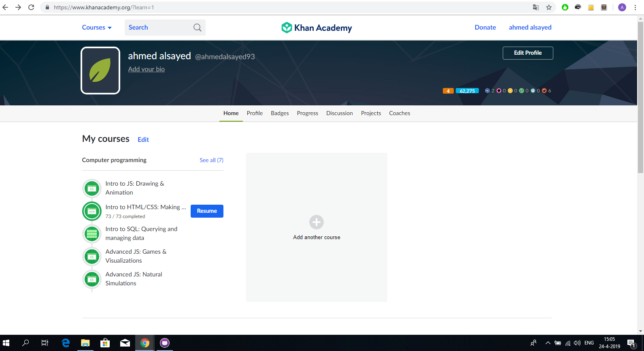The height and width of the screenshot is (351, 644).
Task: Open Intro to SQL: Querying and managing data
Action: [x=141, y=233]
